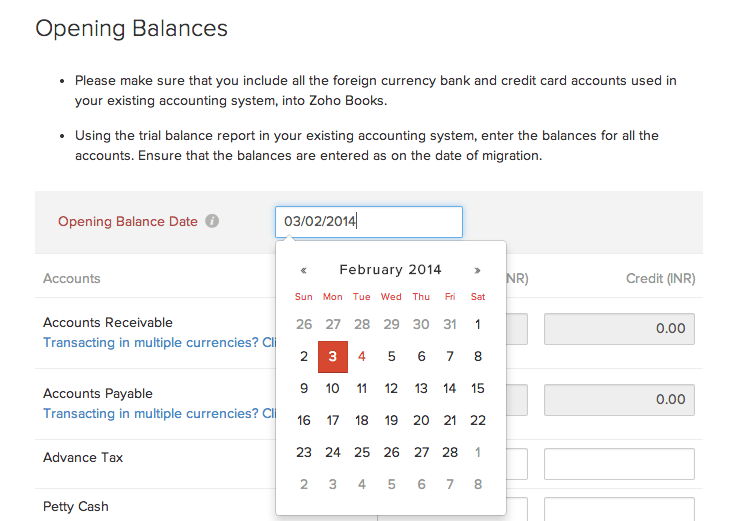Open multiple currencies link under Accounts Receivable
730x521 pixels.
pos(160,343)
